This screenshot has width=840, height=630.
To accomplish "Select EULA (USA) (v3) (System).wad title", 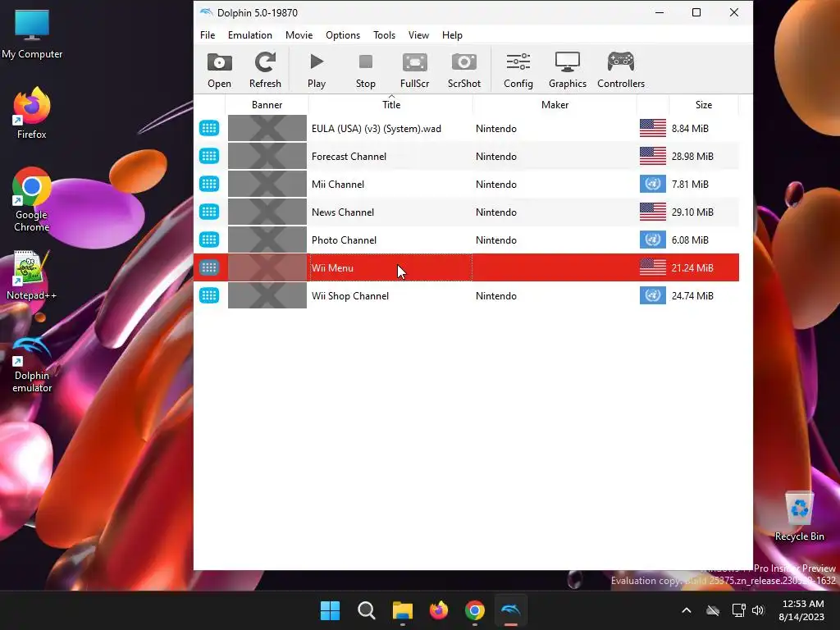I will click(376, 129).
